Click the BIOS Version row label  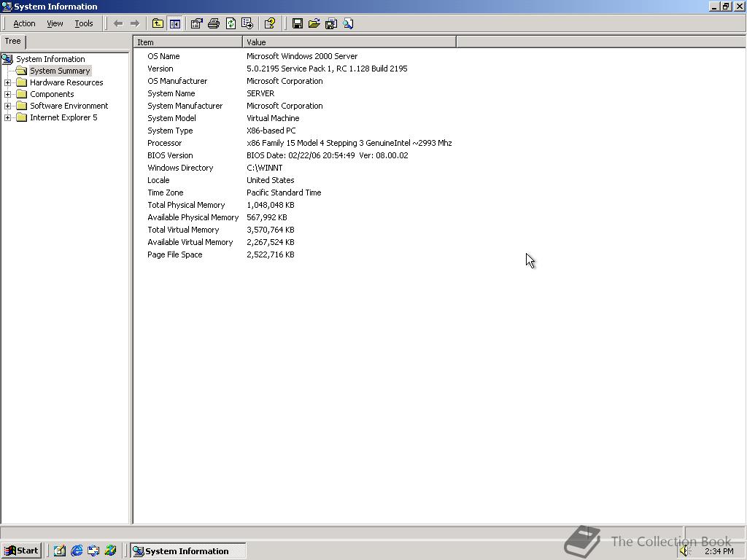coord(170,155)
